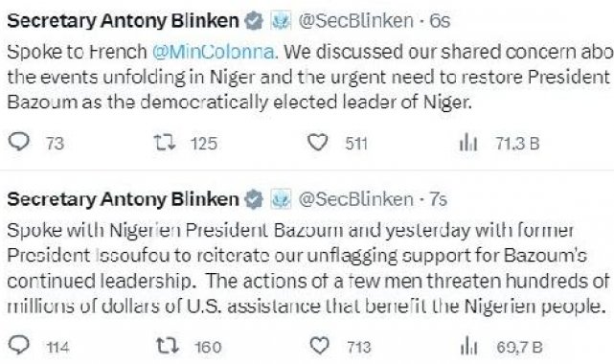
Task: Reply to the tweet with 114 comments
Action: (19, 346)
